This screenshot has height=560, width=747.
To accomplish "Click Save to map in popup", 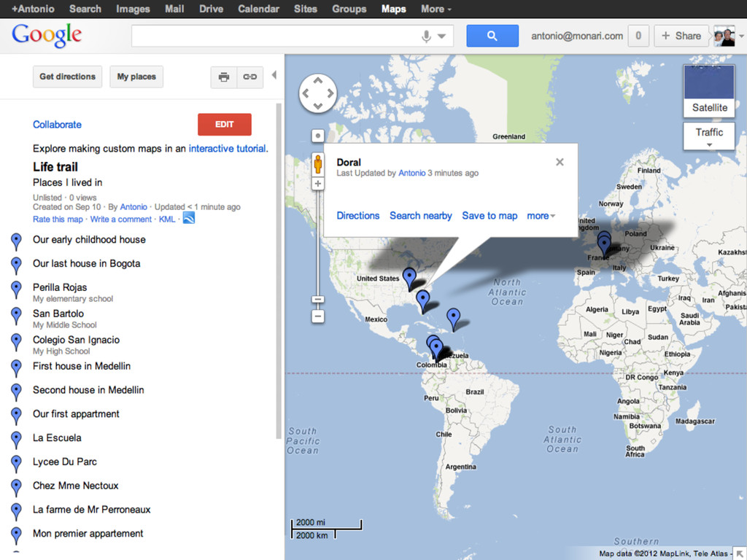I will [489, 216].
